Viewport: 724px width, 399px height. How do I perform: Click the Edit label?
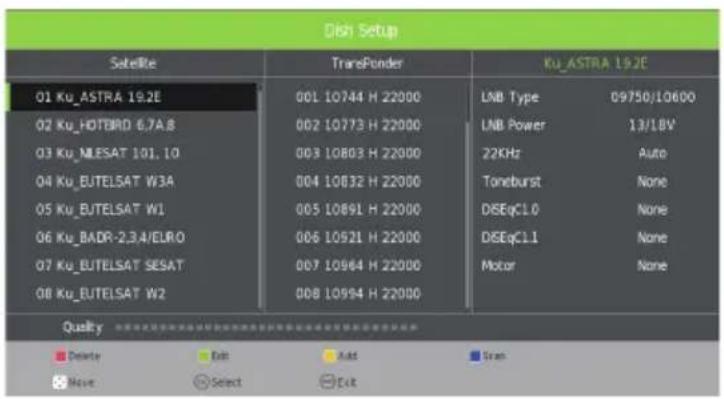(220, 356)
